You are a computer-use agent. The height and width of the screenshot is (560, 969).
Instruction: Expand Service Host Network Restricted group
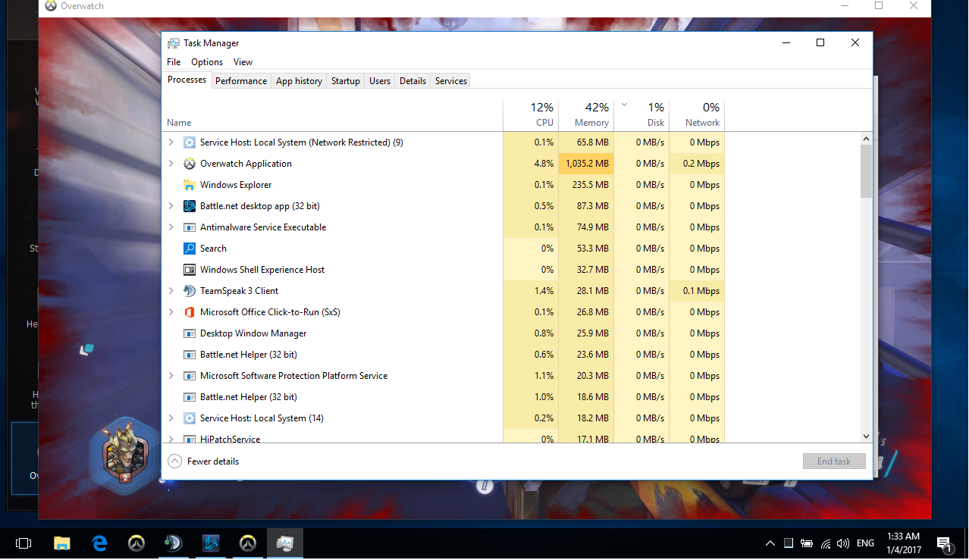click(171, 142)
